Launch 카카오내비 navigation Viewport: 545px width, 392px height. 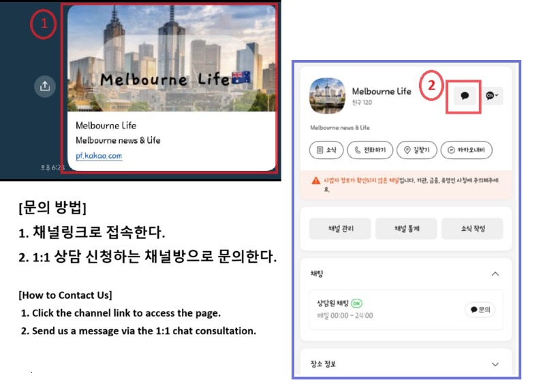pos(466,150)
